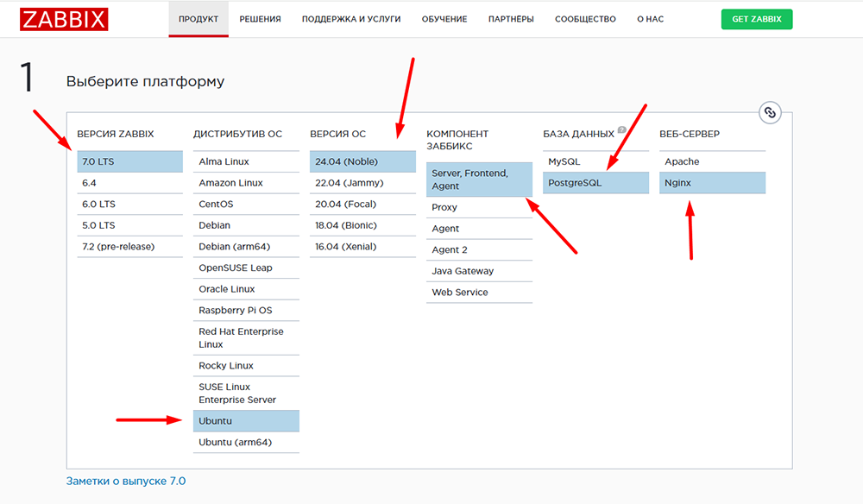Pick MySQL database
Viewport: 863px width, 504px height.
click(x=596, y=161)
